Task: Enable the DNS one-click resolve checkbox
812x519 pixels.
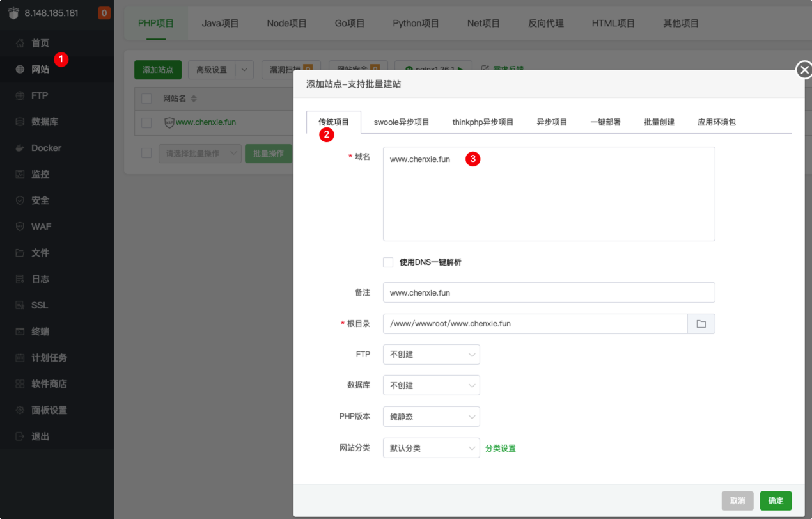Action: (388, 262)
